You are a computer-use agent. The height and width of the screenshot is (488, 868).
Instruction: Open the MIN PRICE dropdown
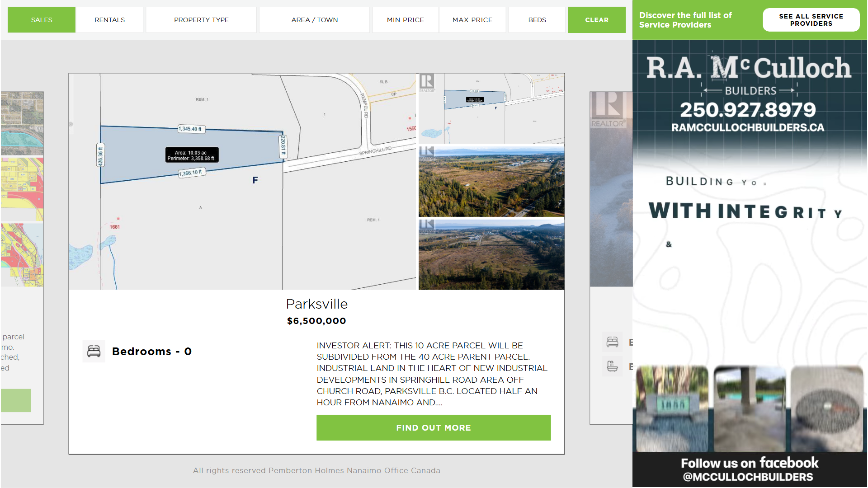405,20
